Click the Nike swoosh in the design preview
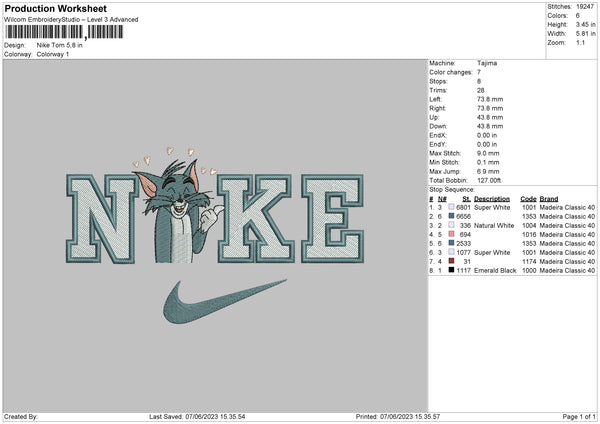Screen dimensions: 600x424 tap(224, 302)
